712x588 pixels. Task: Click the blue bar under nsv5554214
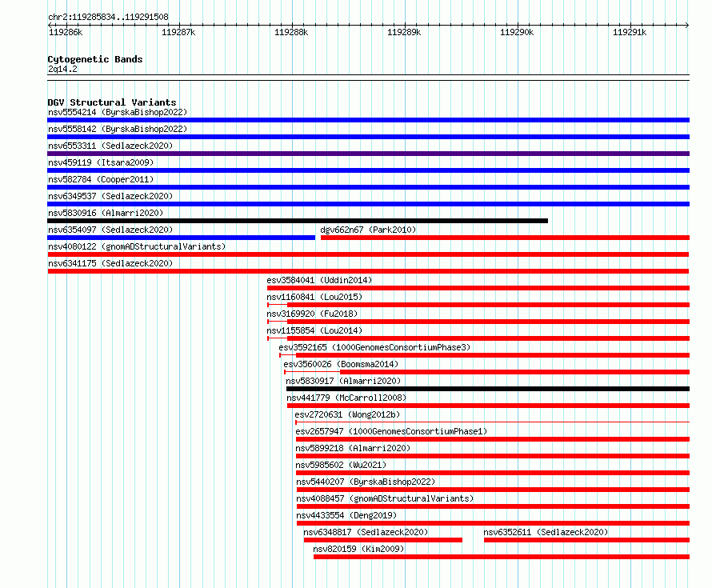[368, 120]
